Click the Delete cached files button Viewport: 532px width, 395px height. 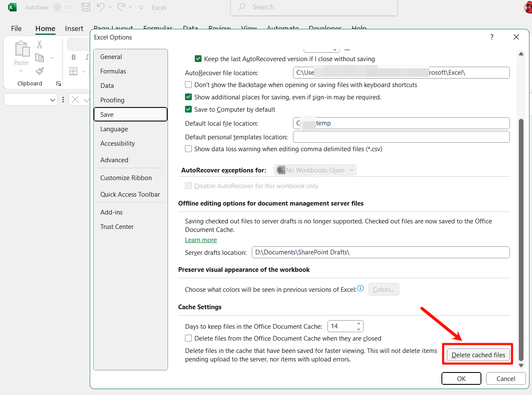(x=478, y=355)
